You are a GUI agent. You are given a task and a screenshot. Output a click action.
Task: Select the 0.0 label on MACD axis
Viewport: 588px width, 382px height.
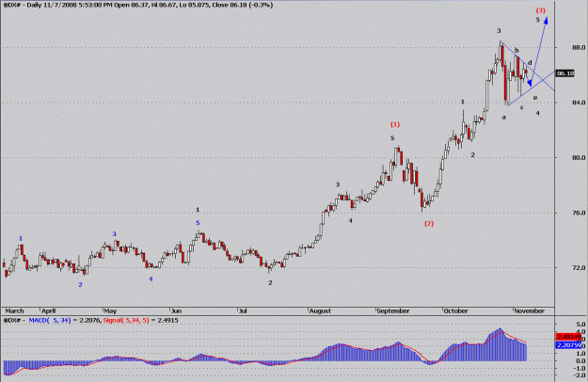click(x=580, y=360)
